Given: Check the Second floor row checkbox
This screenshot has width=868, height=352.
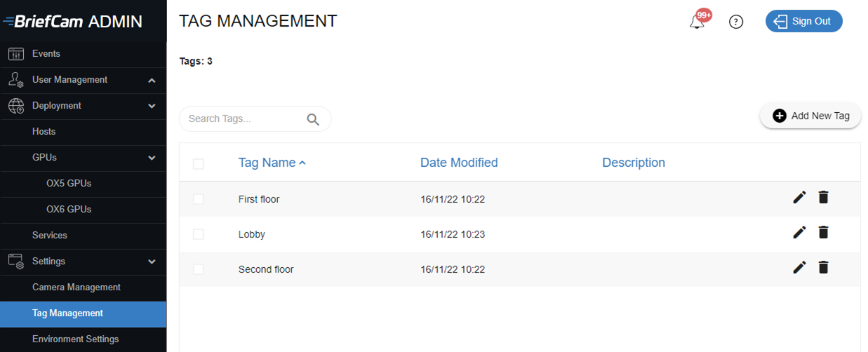Looking at the screenshot, I should [199, 269].
